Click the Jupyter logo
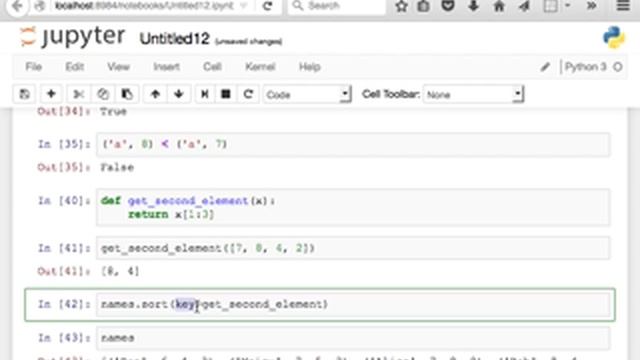Screen dimensions: 640x360 click(73, 37)
